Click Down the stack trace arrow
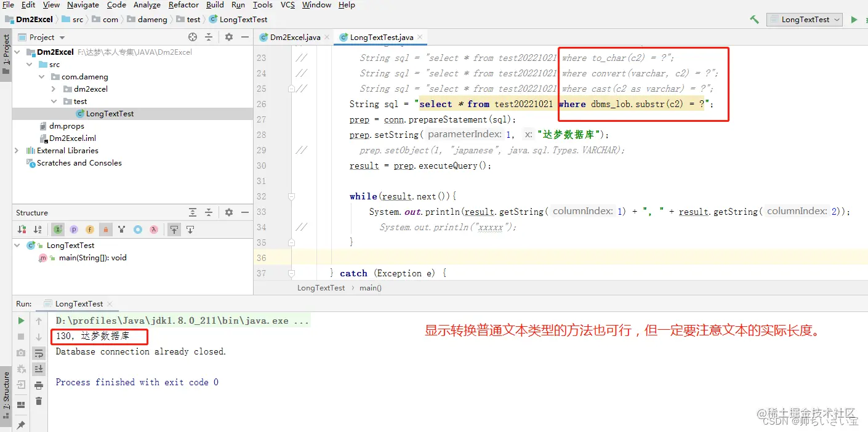The width and height of the screenshot is (868, 432). (39, 337)
